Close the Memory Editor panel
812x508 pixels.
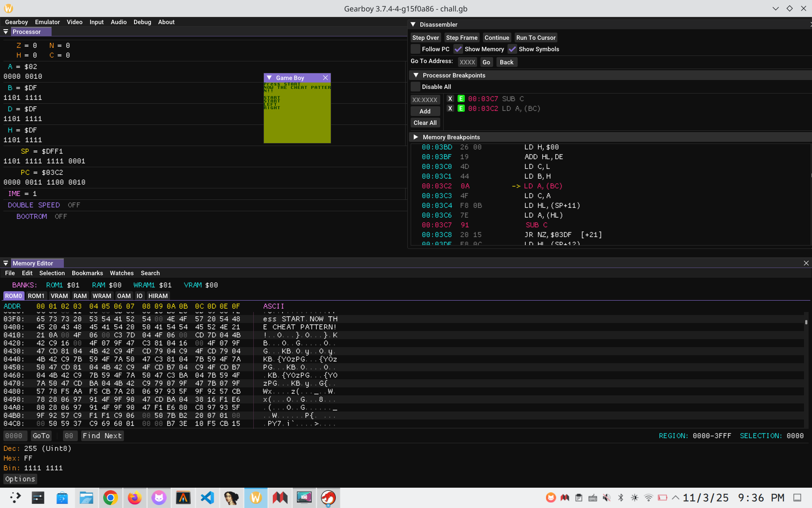(806, 263)
